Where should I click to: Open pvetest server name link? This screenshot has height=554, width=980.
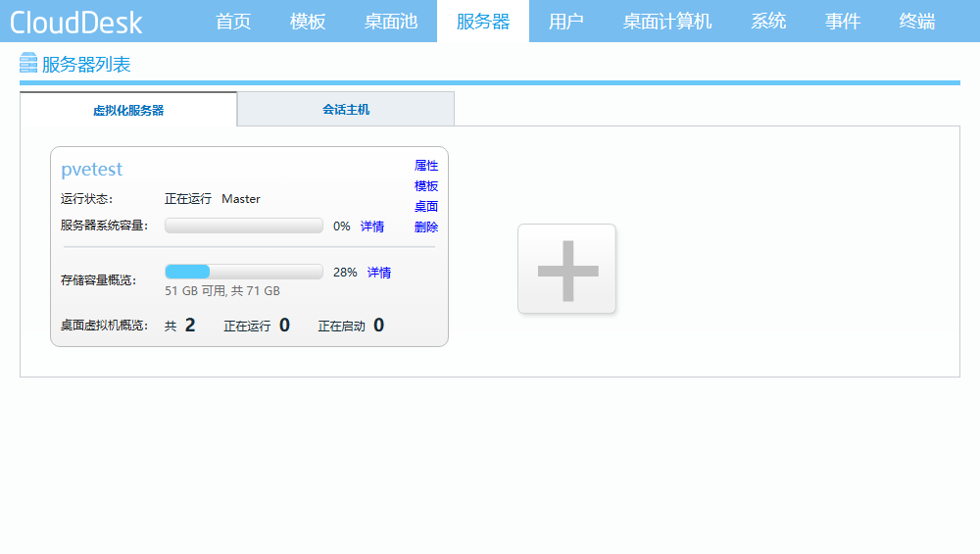pos(92,170)
